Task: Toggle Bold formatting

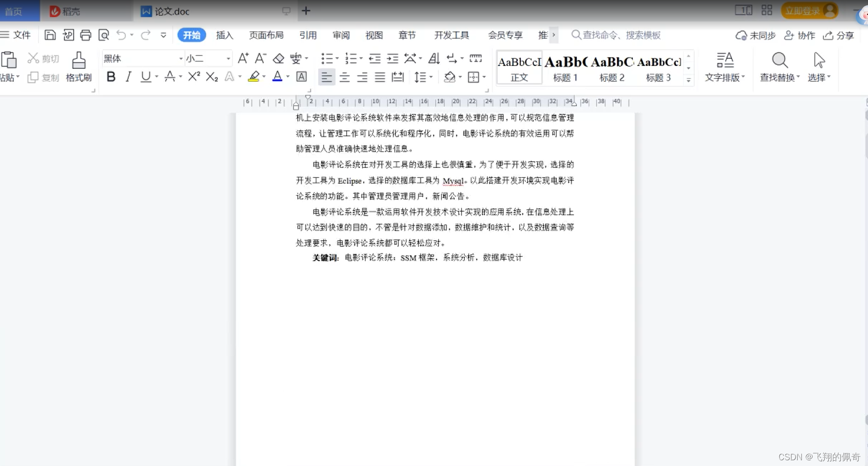Action: click(111, 77)
